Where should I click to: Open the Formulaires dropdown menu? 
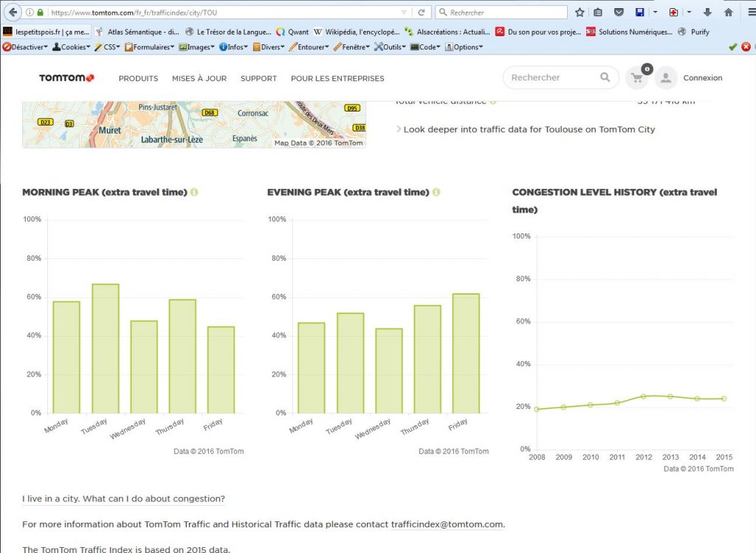150,47
